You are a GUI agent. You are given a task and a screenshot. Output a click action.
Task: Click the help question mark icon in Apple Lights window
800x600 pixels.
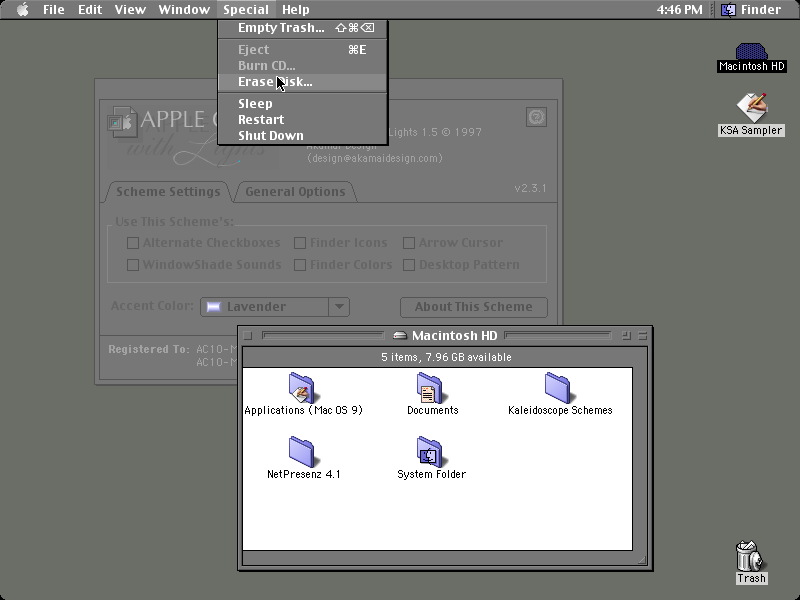pos(536,117)
